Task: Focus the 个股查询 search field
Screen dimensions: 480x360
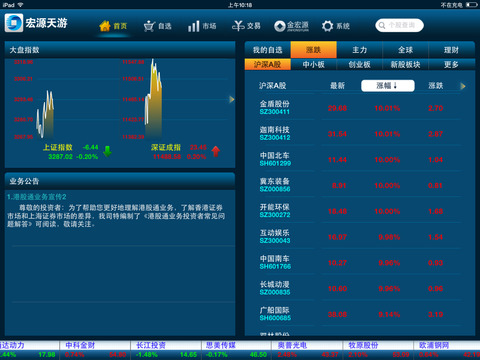Action: pos(399,25)
